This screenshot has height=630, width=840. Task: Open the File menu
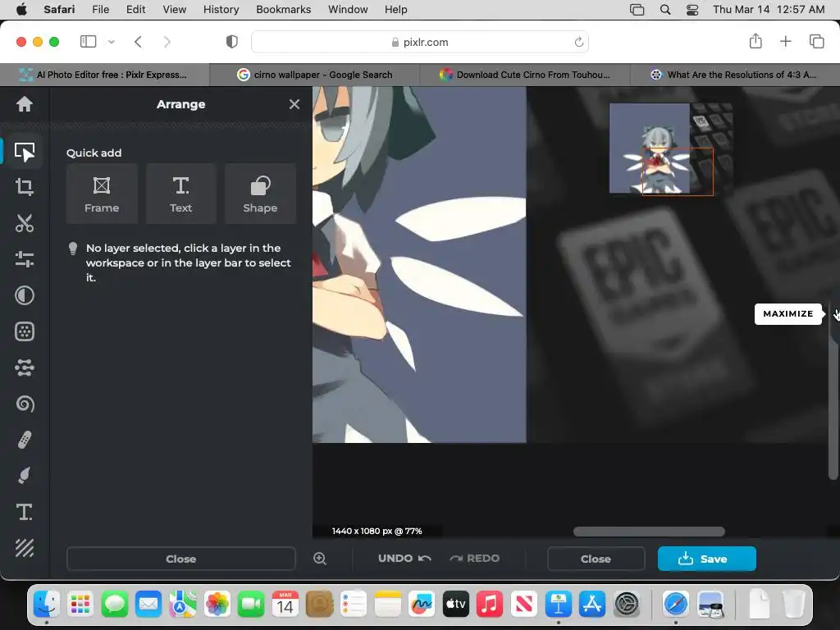(x=101, y=10)
